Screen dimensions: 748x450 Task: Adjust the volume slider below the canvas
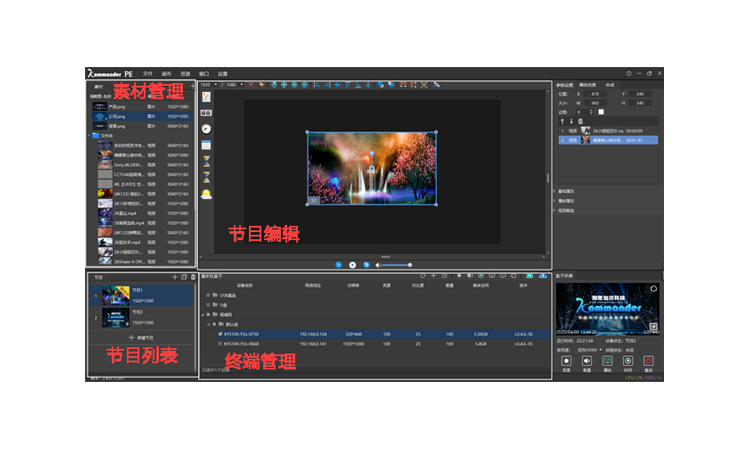click(x=395, y=264)
